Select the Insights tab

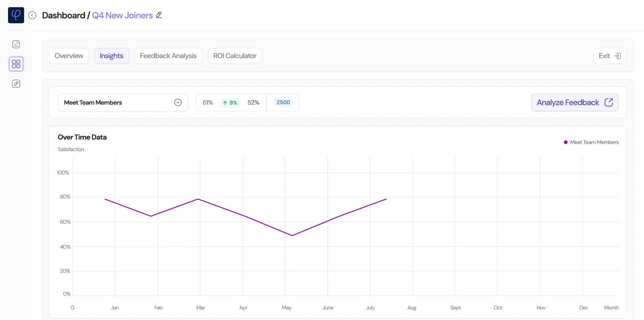[112, 56]
